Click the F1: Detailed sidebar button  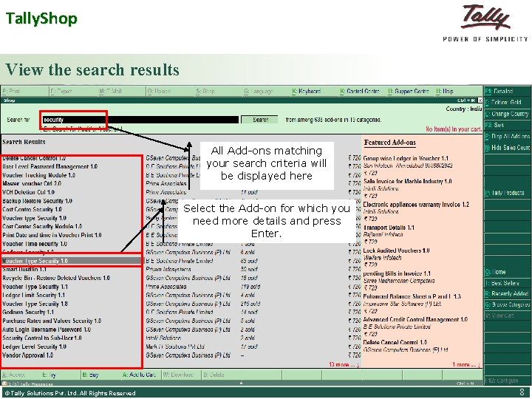click(x=507, y=92)
